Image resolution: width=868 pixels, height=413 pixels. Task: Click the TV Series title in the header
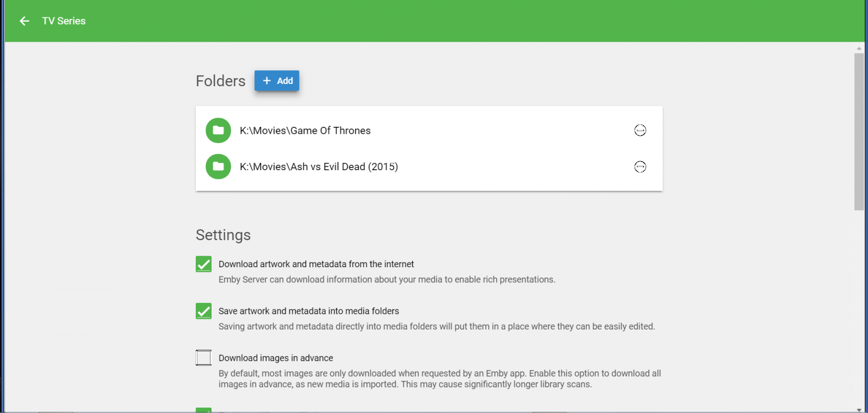tap(64, 21)
